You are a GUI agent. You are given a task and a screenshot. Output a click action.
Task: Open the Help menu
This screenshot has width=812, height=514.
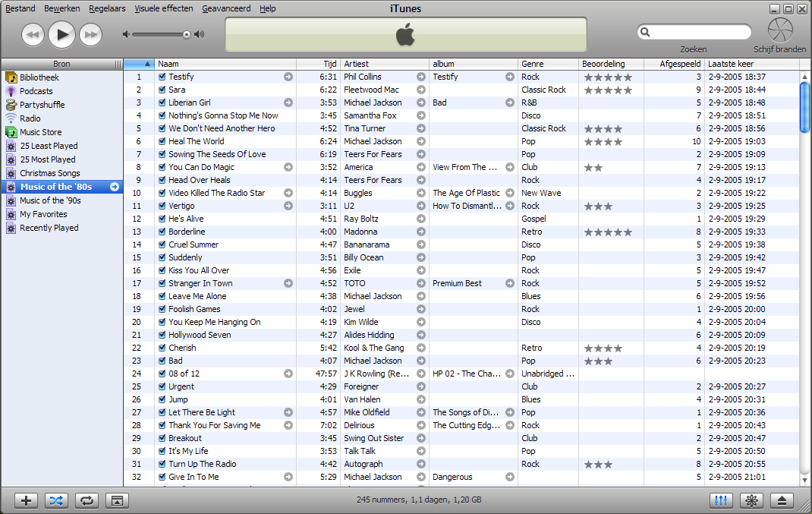click(x=268, y=8)
